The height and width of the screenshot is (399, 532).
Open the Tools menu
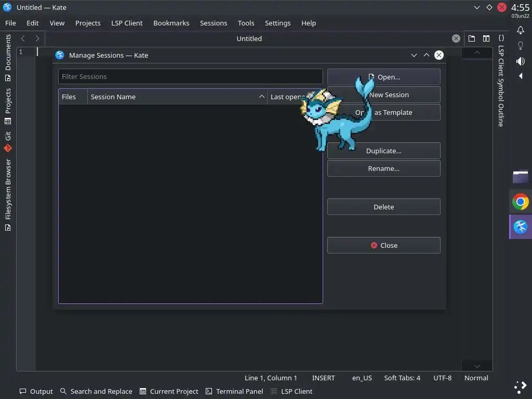tap(246, 23)
